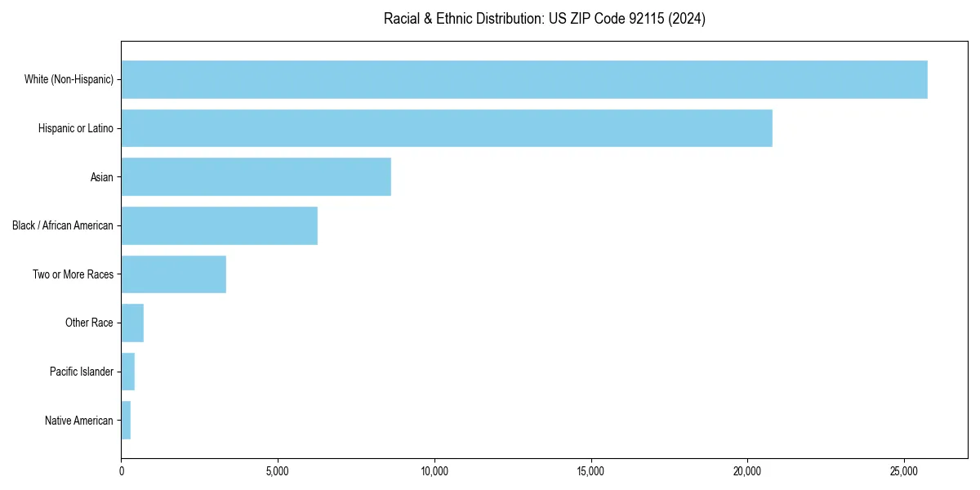Click the chart title text
The width and height of the screenshot is (980, 490).
(x=544, y=19)
